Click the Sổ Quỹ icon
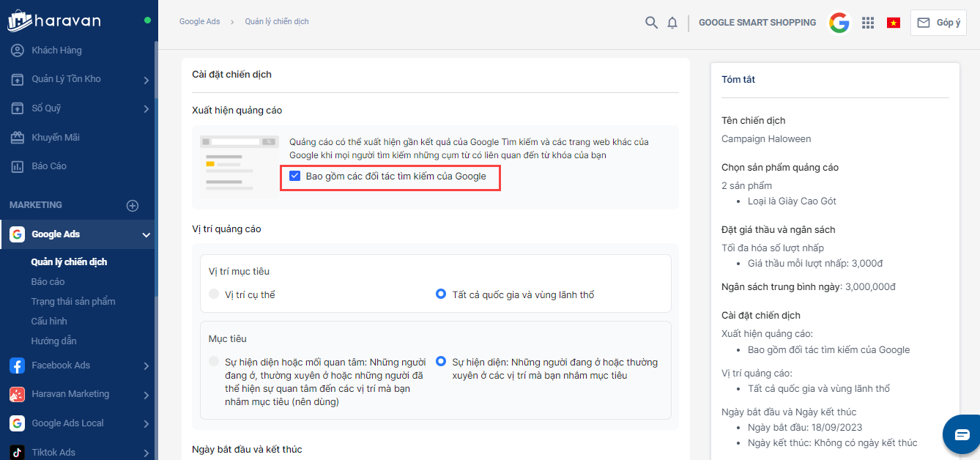 (18, 108)
